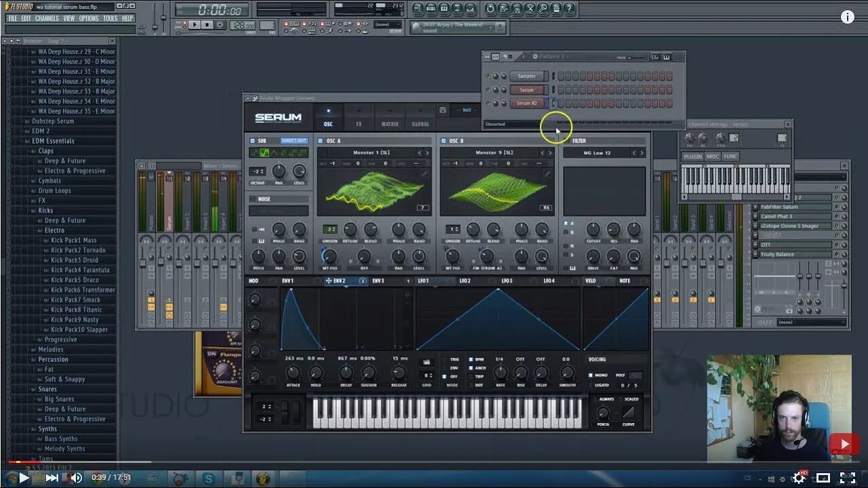Image resolution: width=868 pixels, height=488 pixels.
Task: Click the filter CUTOFF knob
Action: (593, 229)
